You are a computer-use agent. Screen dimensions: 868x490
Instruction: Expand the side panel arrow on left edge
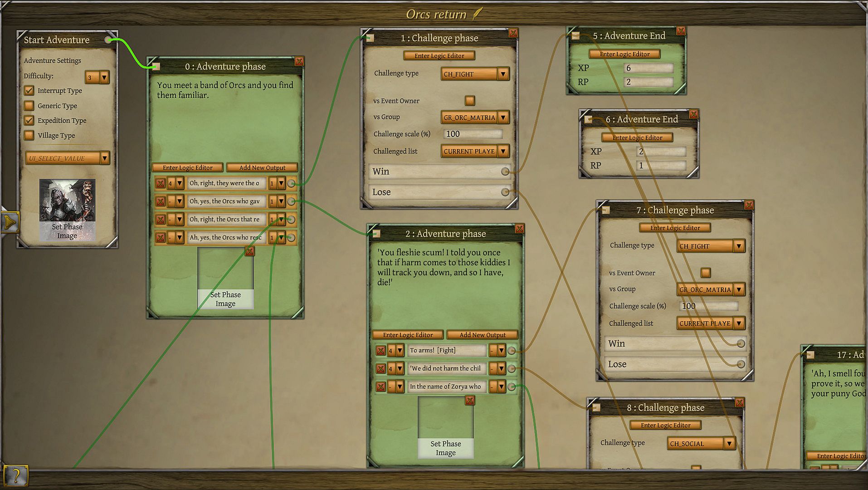point(10,222)
